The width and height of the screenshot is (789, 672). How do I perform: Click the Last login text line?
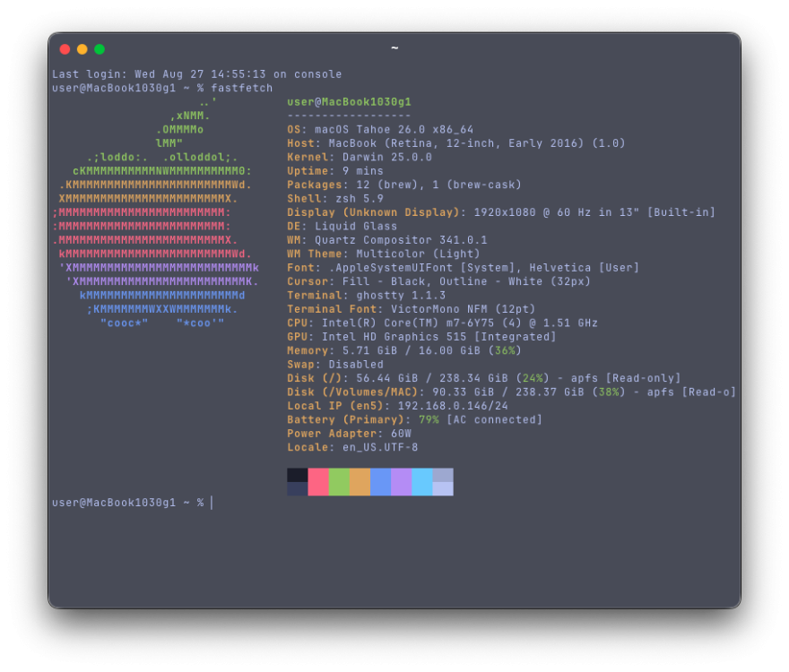[x=196, y=74]
